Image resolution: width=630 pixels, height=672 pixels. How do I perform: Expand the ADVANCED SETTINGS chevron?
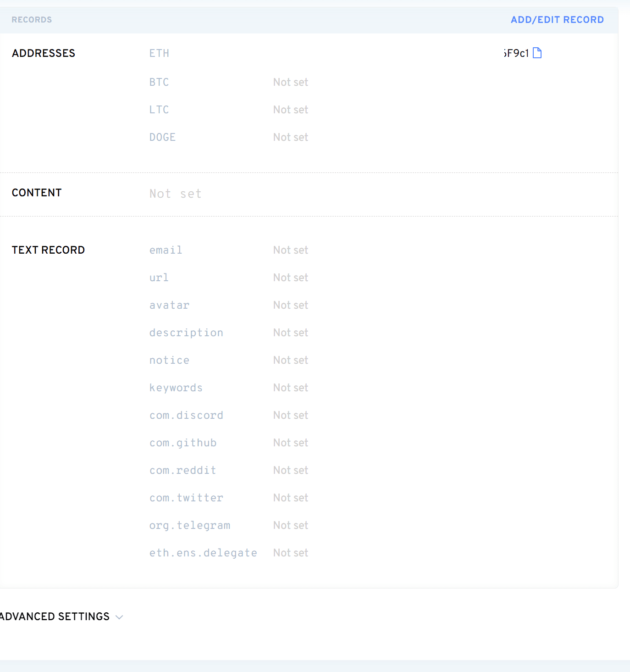[x=119, y=617]
